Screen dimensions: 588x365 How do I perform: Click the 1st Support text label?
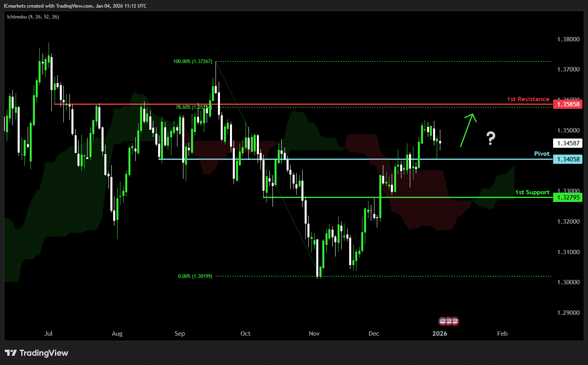pyautogui.click(x=532, y=192)
